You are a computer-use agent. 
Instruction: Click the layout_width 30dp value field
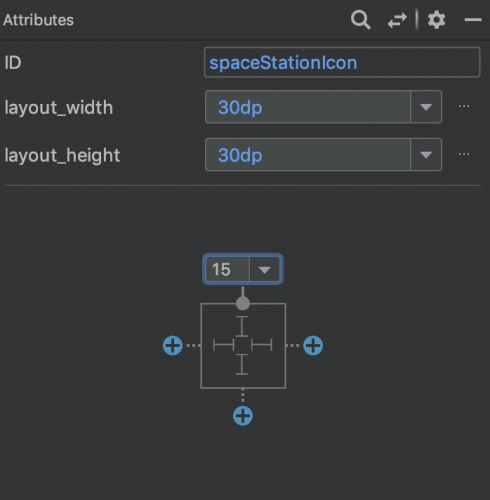tap(308, 107)
